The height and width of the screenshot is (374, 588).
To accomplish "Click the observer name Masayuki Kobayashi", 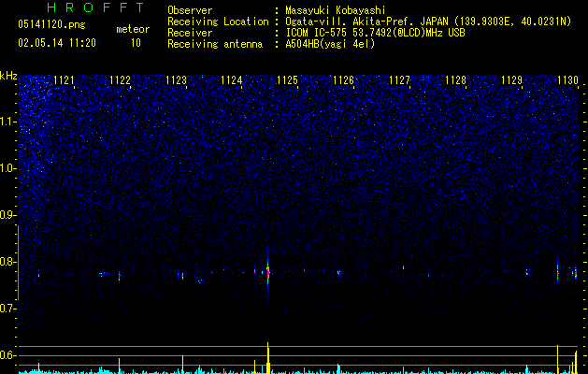I will coord(336,10).
